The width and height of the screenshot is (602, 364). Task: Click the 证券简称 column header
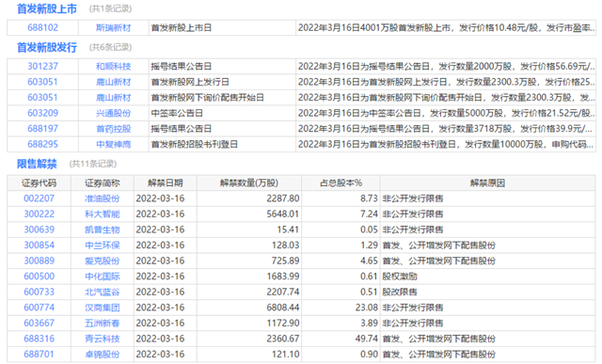(103, 183)
